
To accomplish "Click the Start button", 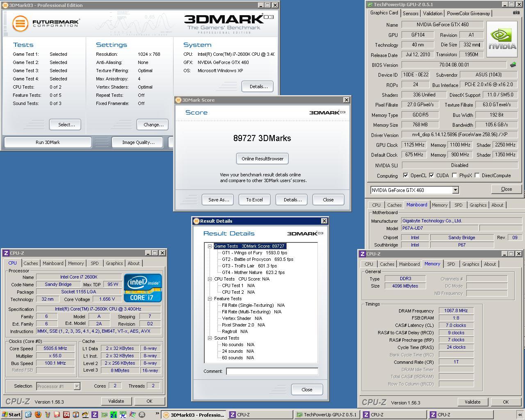I will (11, 415).
